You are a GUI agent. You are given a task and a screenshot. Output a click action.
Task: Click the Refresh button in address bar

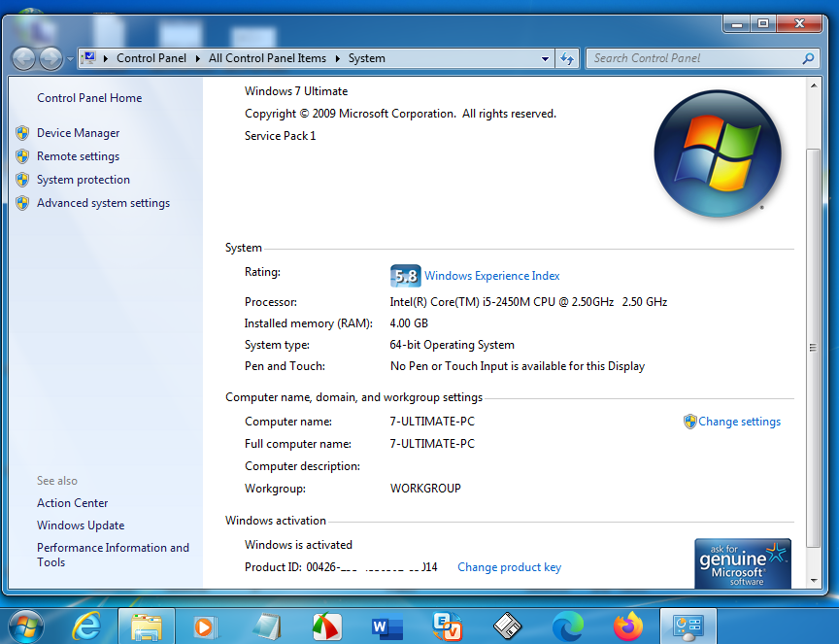(x=567, y=58)
